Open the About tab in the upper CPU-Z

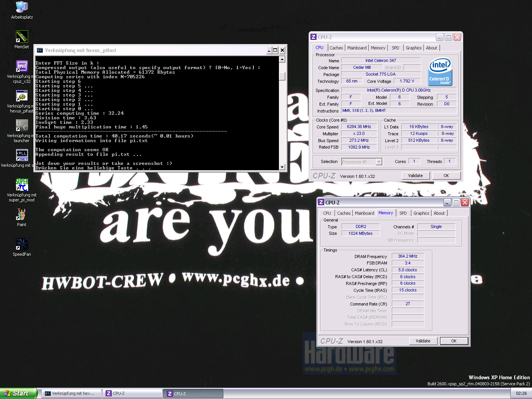(431, 48)
